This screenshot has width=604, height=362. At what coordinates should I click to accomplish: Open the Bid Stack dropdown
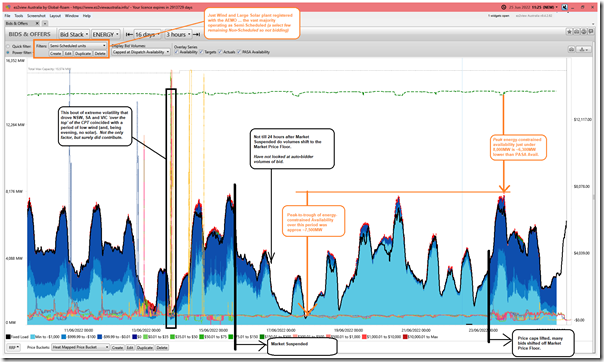tap(74, 34)
